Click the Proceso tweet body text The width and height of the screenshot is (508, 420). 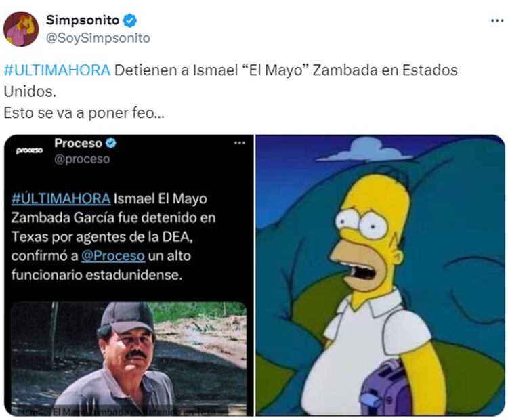tap(113, 236)
